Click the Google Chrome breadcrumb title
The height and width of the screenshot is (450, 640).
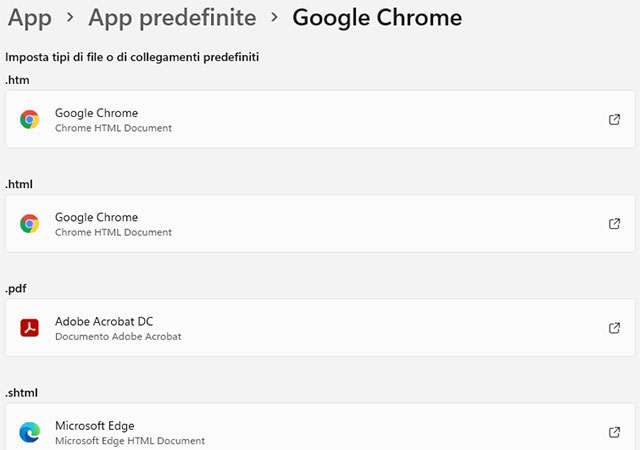pyautogui.click(x=377, y=18)
